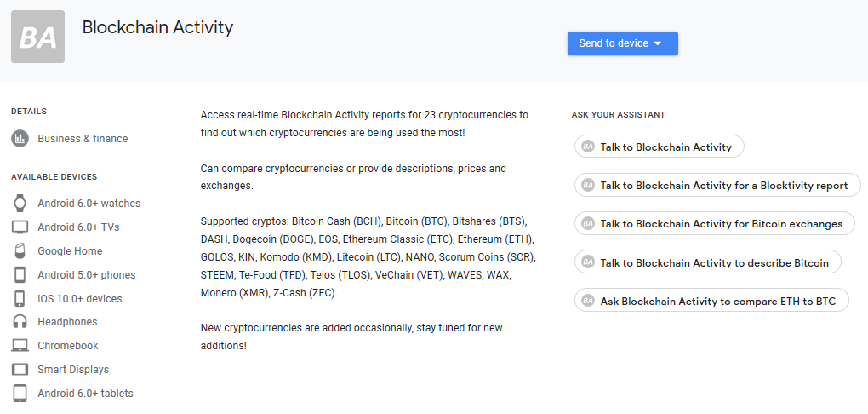The width and height of the screenshot is (868, 414).
Task: Select compare ETH to BTC chip
Action: point(712,301)
